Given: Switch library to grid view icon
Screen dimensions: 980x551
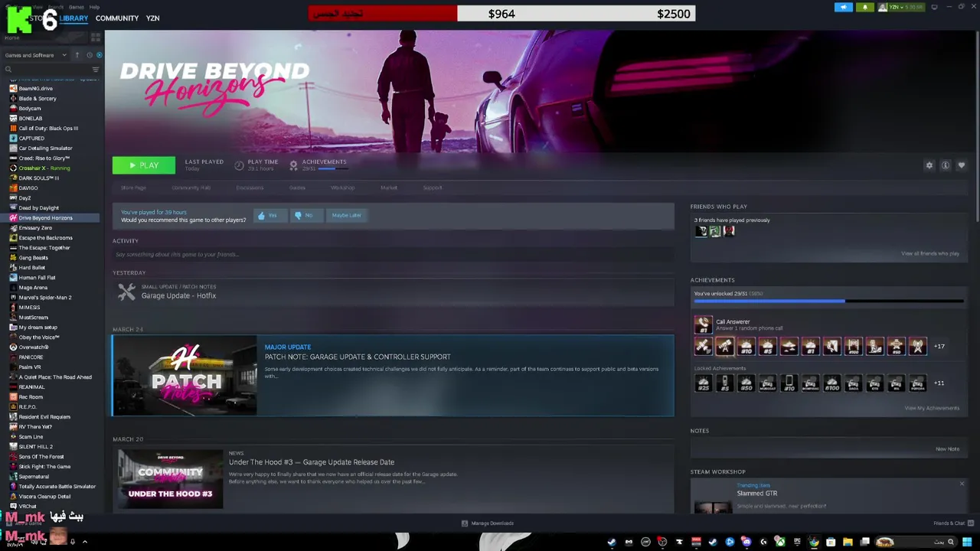Looking at the screenshot, I should [96, 37].
